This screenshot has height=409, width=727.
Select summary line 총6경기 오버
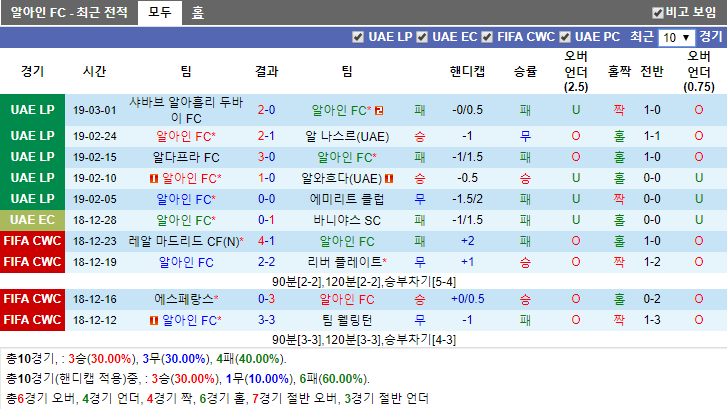click(x=217, y=398)
